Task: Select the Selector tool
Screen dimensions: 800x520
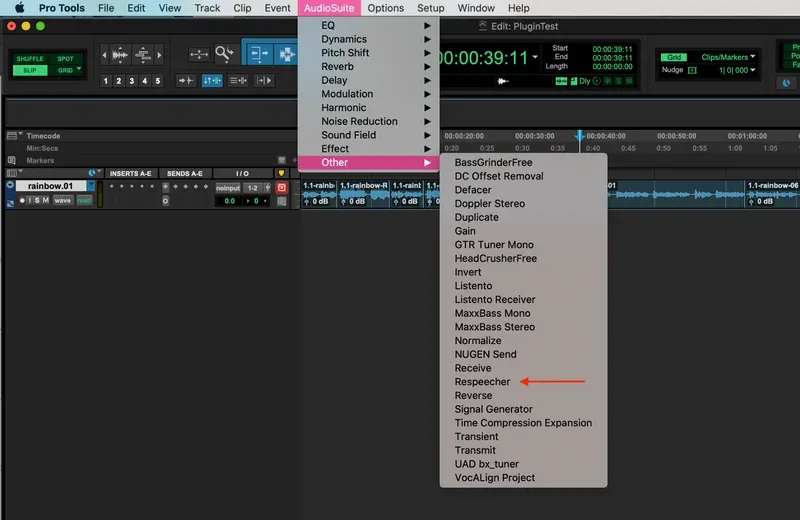Action: [286, 54]
